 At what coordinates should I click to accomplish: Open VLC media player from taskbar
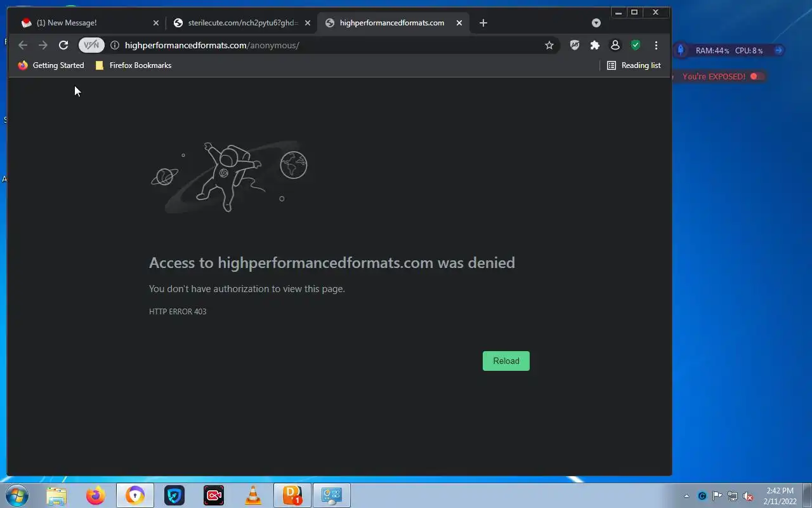click(253, 495)
